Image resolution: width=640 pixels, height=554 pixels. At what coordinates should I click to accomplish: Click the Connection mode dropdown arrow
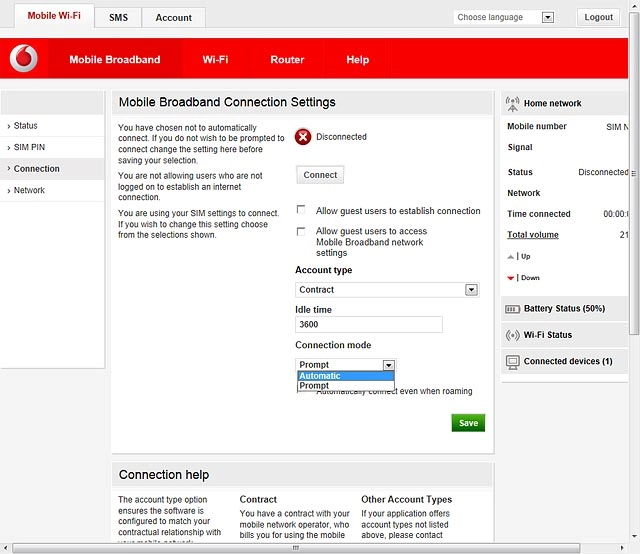389,365
